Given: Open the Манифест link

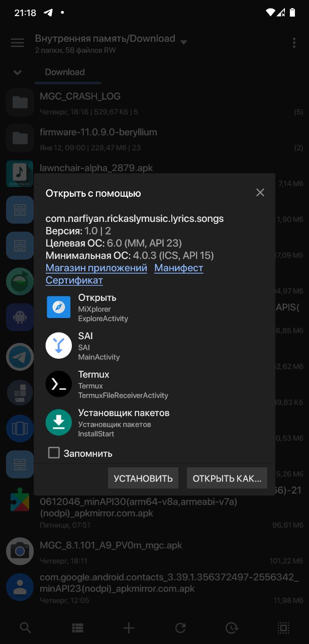Looking at the screenshot, I should (179, 268).
